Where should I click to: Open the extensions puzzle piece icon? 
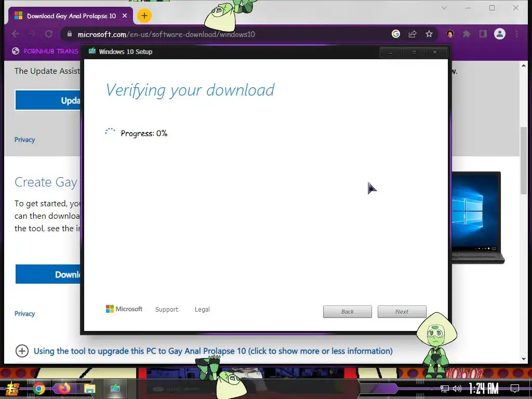(x=467, y=34)
